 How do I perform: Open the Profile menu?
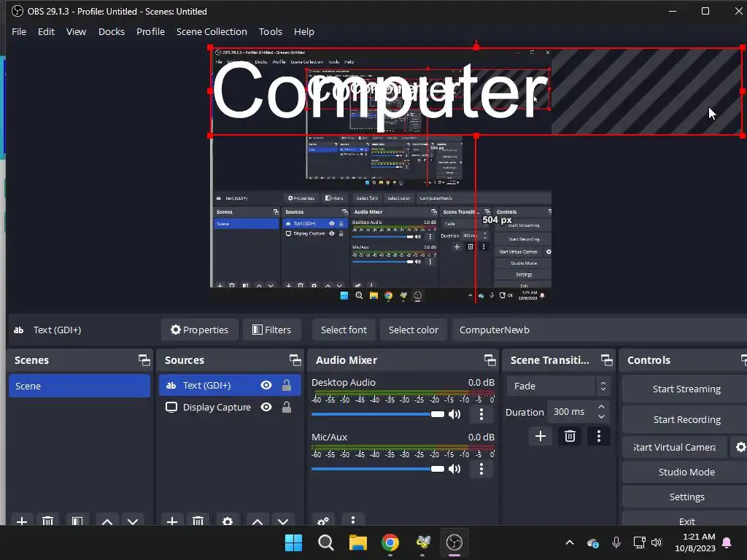click(x=150, y=31)
